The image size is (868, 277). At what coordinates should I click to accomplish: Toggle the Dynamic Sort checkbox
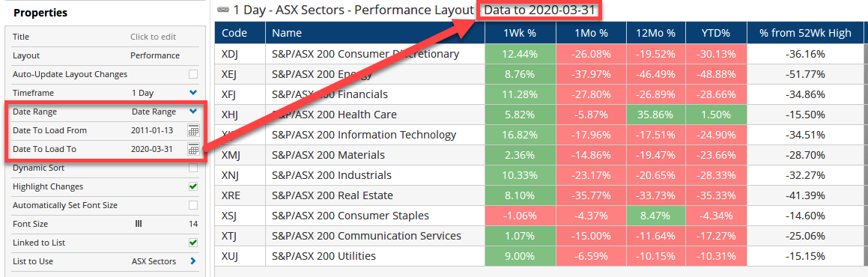tap(192, 168)
